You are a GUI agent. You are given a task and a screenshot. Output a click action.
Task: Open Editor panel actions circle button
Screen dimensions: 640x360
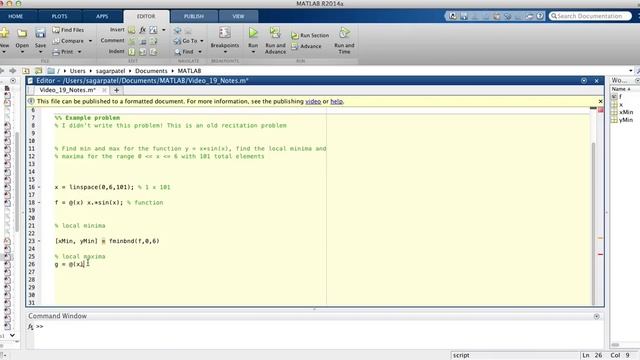coord(584,81)
